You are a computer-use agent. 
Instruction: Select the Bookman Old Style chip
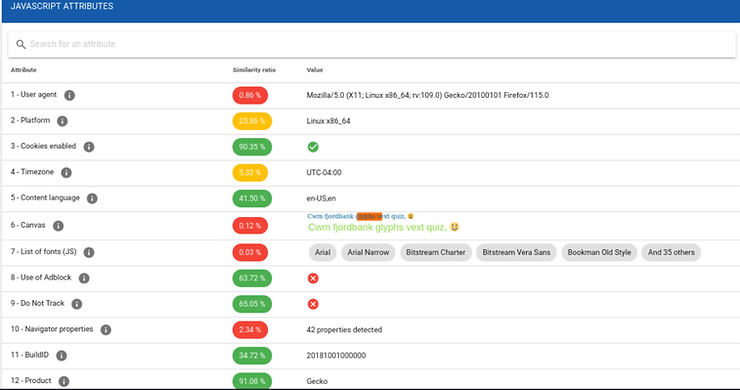(599, 253)
